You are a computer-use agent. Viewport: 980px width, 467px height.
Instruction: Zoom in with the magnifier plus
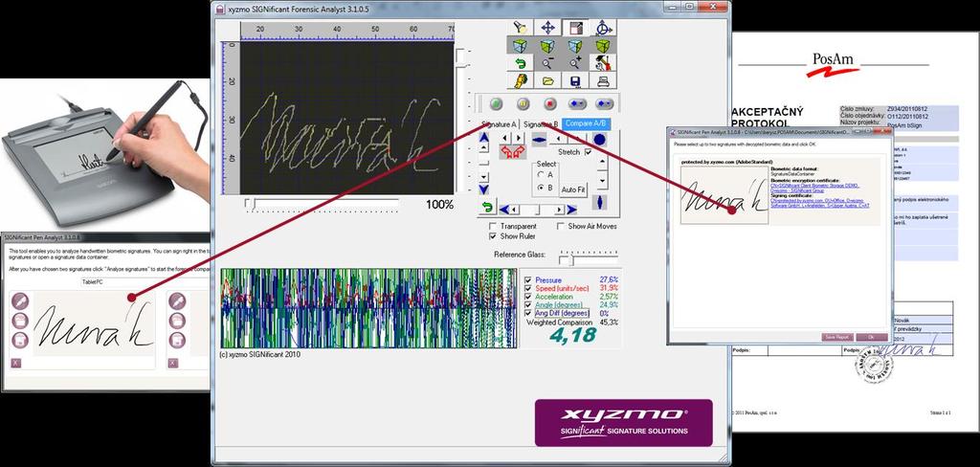pos(575,63)
